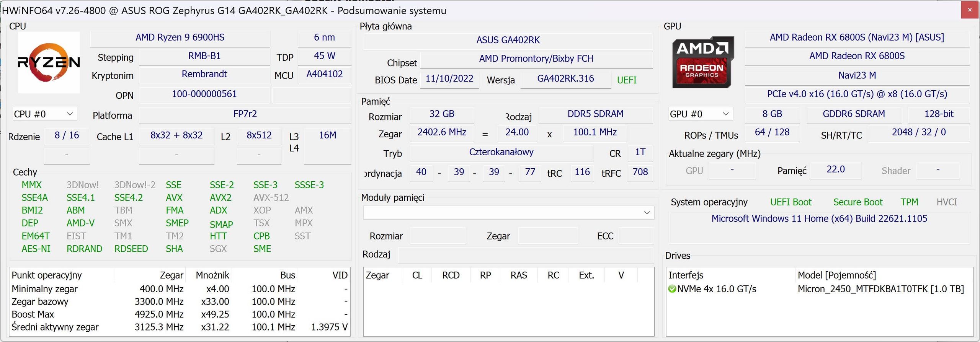
Task: Click the NVMe 4x 16.0 GT/s interface entry
Action: coord(717,289)
